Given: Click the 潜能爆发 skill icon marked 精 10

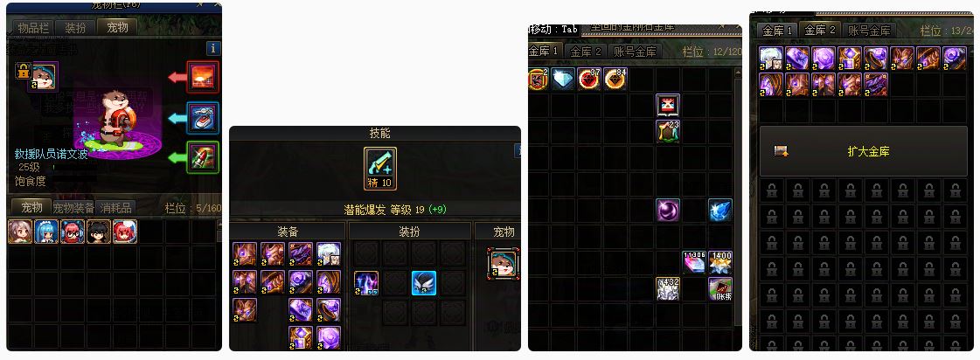Looking at the screenshot, I should coord(380,169).
